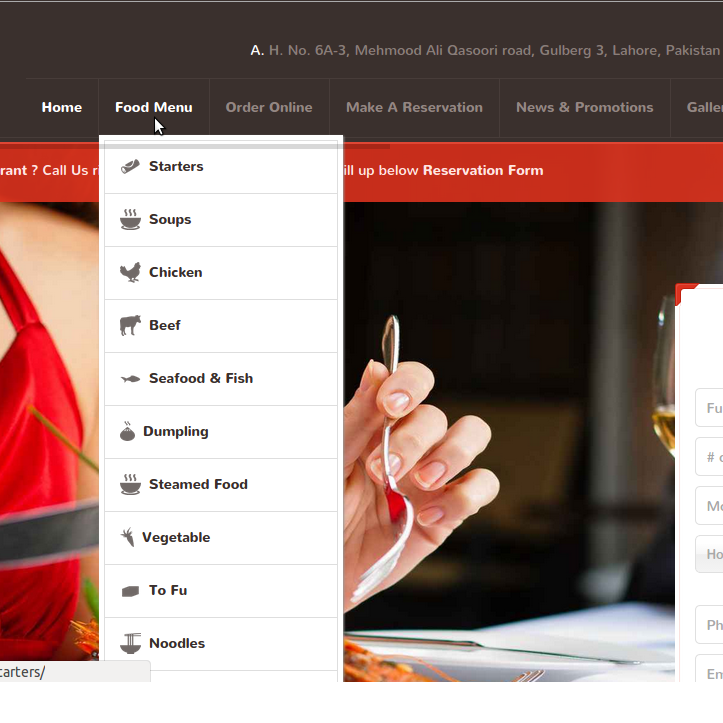Click the rooster icon beside Chicken
723x723 pixels.
click(130, 273)
